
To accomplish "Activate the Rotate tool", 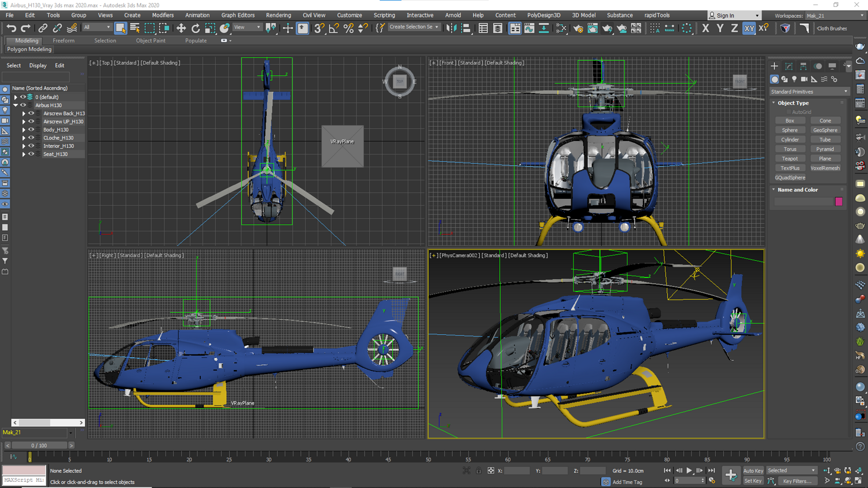I will 196,28.
